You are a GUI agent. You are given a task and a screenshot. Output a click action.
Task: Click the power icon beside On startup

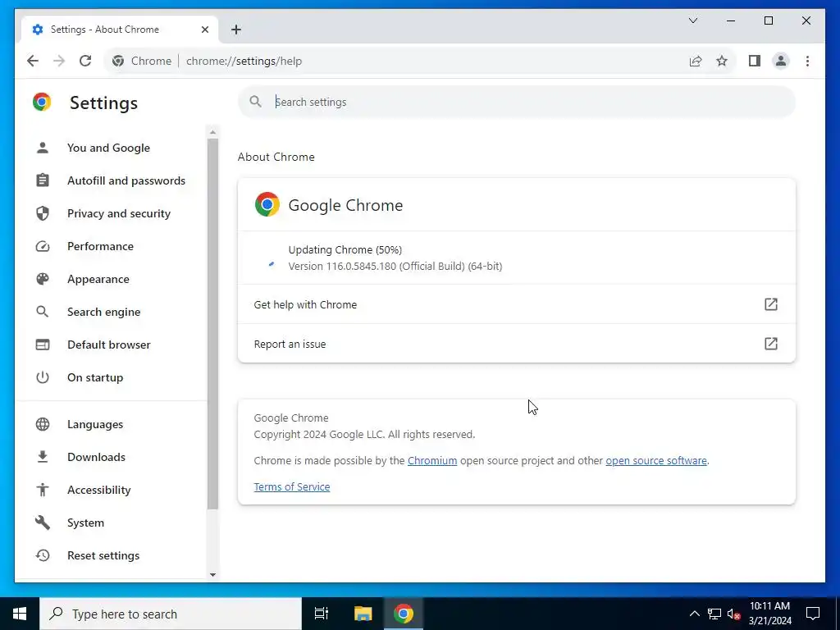pyautogui.click(x=43, y=377)
